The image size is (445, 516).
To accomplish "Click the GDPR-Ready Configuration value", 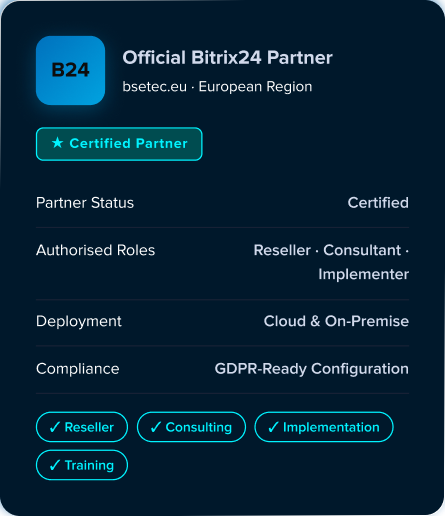I will click(312, 369).
